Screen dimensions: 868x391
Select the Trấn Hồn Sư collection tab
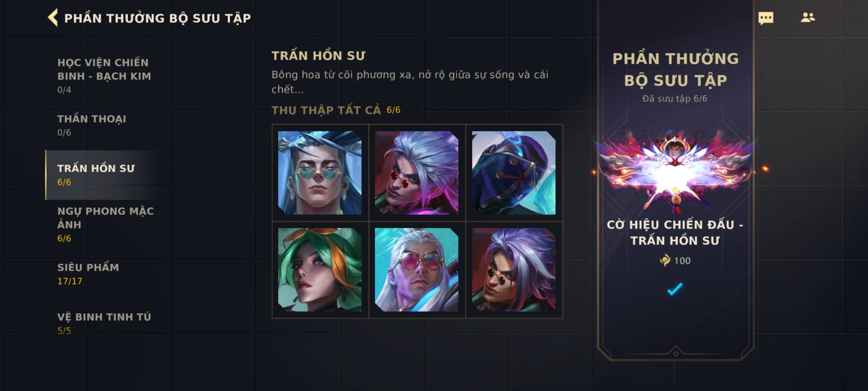105,175
